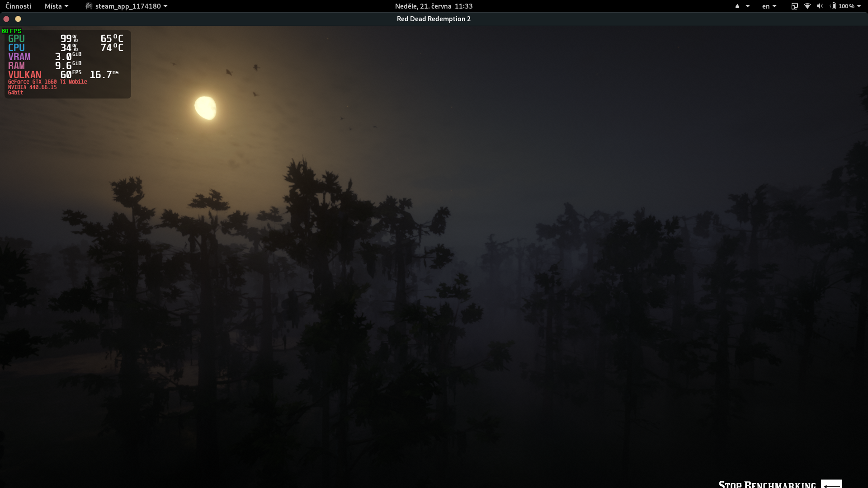The height and width of the screenshot is (488, 868).
Task: Click the GeForce GTX 1660 Ti Mobile text
Action: 47,82
